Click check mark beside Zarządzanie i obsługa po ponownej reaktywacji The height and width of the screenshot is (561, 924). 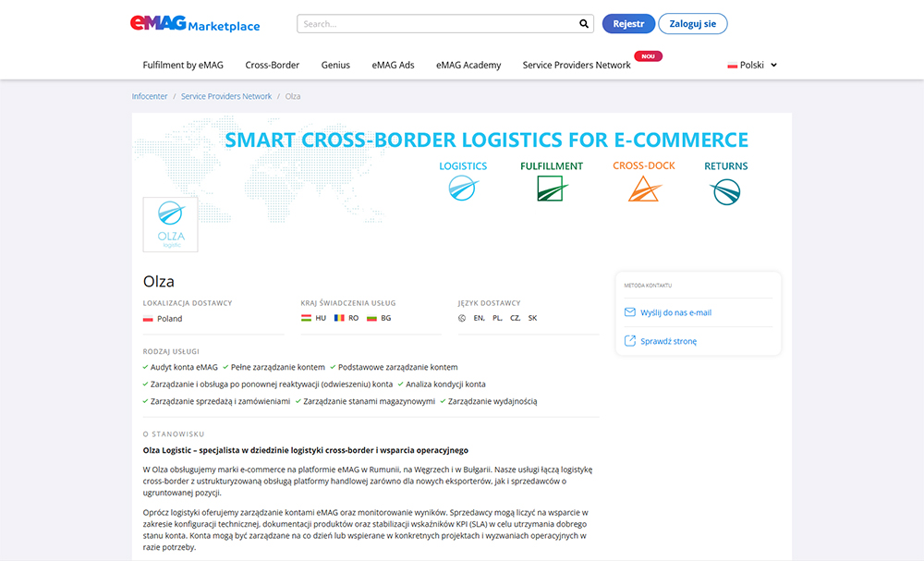(x=146, y=384)
